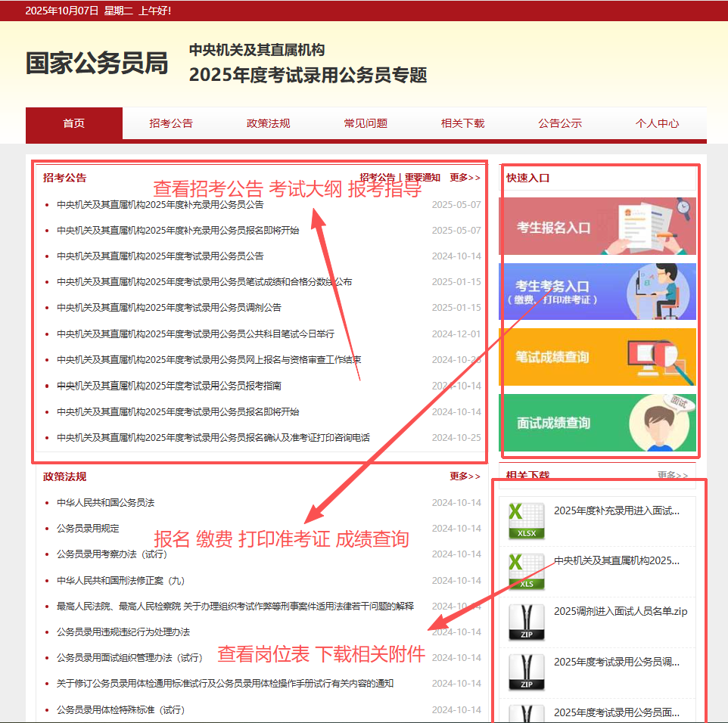Open the 首页 navigation tab

click(73, 123)
